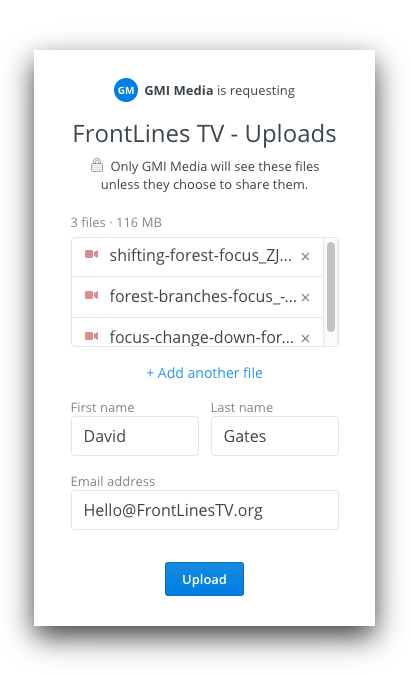Click the GM avatar icon
This screenshot has height=676, width=410.
125,90
